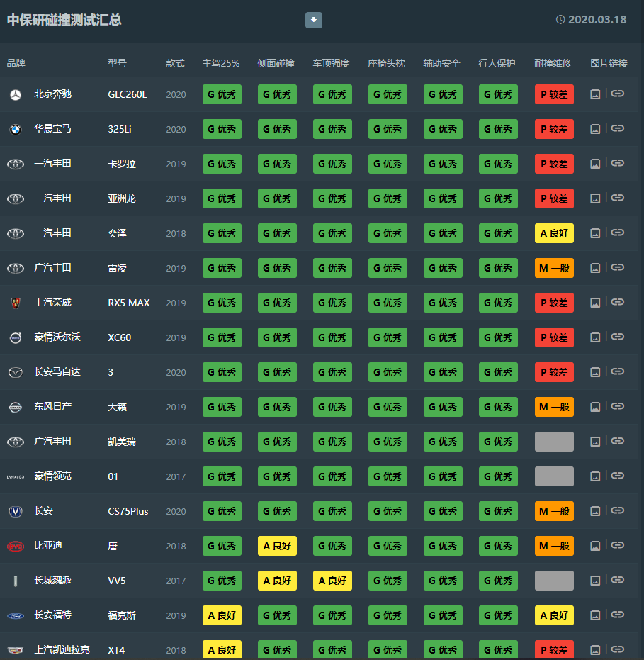This screenshot has height=660, width=644.
Task: Open link icon for RX5 MAX row
Action: (618, 302)
